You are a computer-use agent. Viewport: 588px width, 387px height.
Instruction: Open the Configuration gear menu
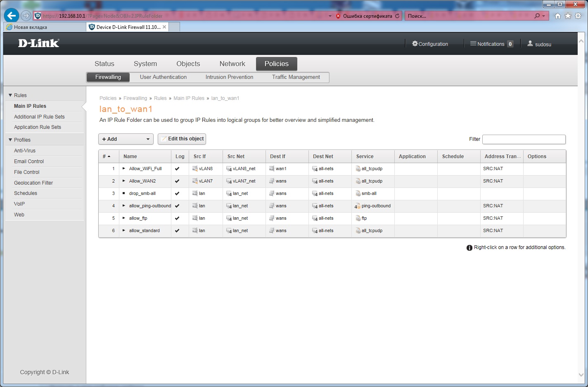pos(415,44)
